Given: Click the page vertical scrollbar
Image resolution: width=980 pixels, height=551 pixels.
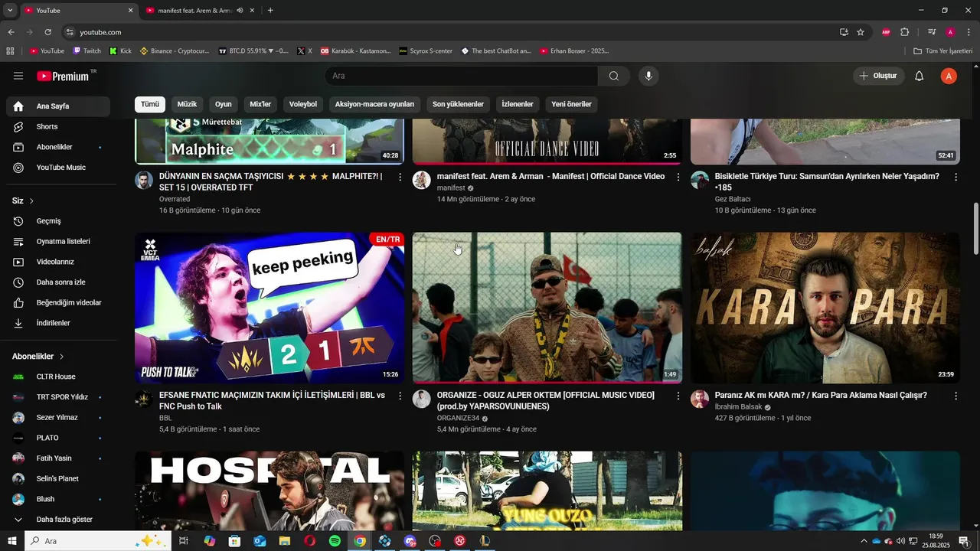Looking at the screenshot, I should (x=975, y=230).
